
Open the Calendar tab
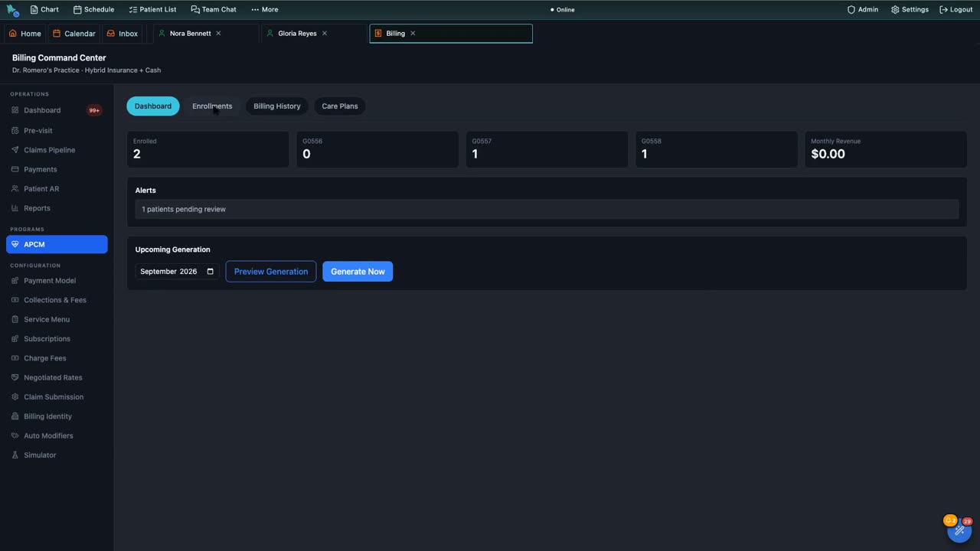[x=74, y=34]
